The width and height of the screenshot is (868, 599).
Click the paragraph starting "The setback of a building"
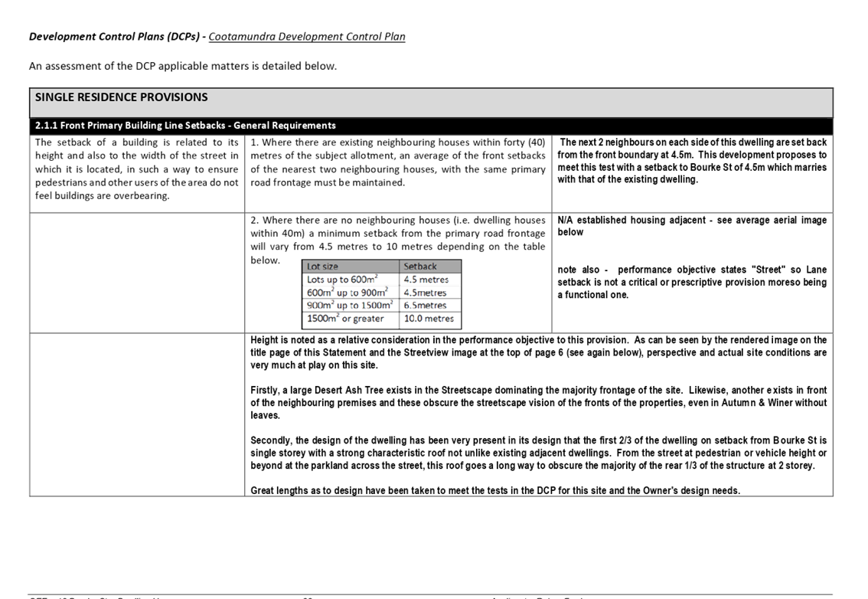pyautogui.click(x=137, y=169)
